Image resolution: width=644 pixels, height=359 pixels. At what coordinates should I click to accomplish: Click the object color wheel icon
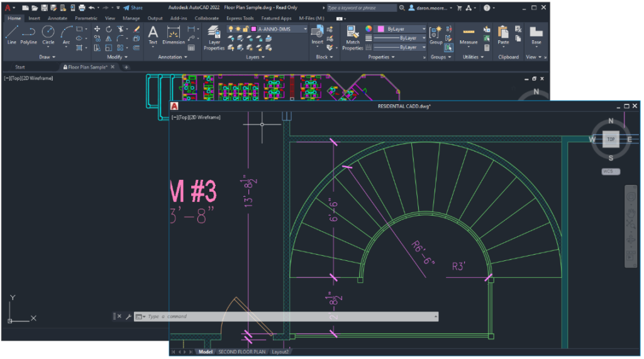(x=369, y=28)
